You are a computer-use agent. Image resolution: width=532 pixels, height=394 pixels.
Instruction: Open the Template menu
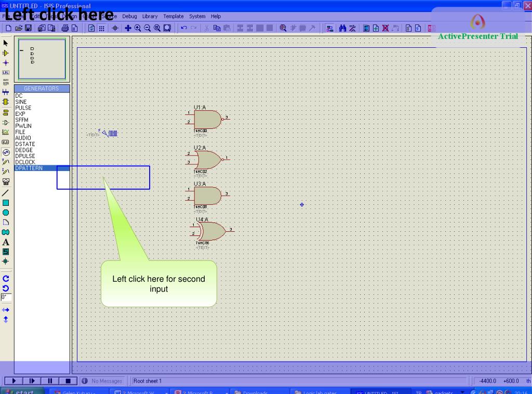174,16
